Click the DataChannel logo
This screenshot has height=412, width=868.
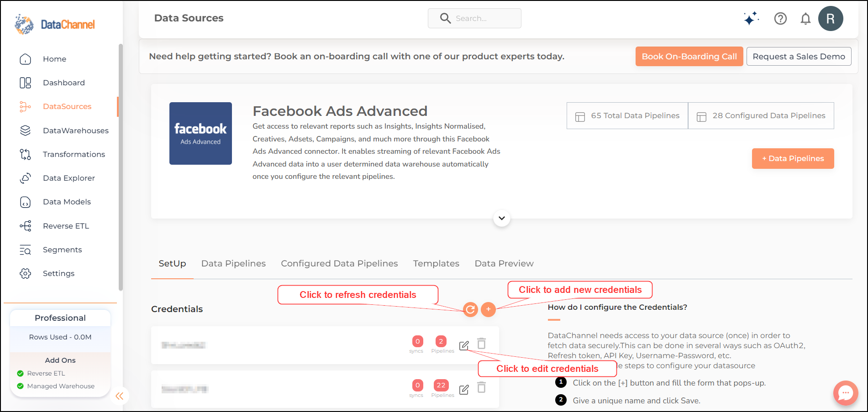tap(55, 24)
